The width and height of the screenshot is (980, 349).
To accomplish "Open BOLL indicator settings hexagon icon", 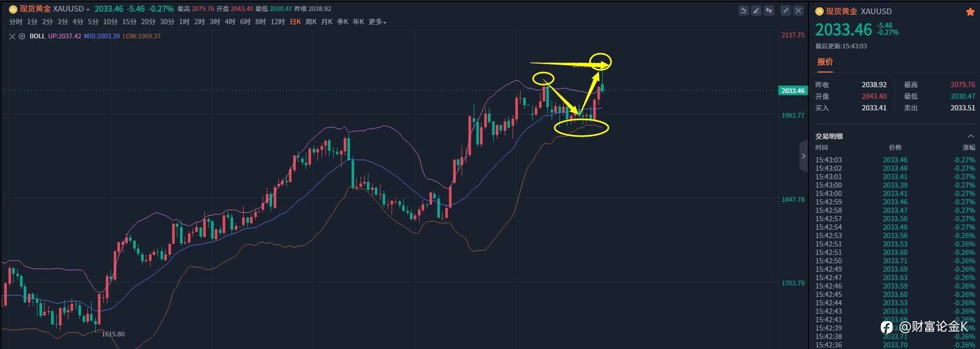I will [x=22, y=36].
